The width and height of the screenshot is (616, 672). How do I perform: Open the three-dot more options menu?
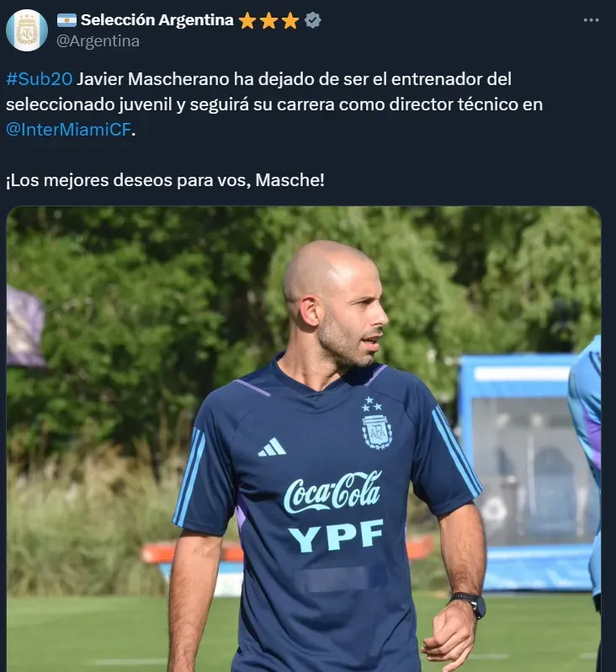tap(591, 20)
